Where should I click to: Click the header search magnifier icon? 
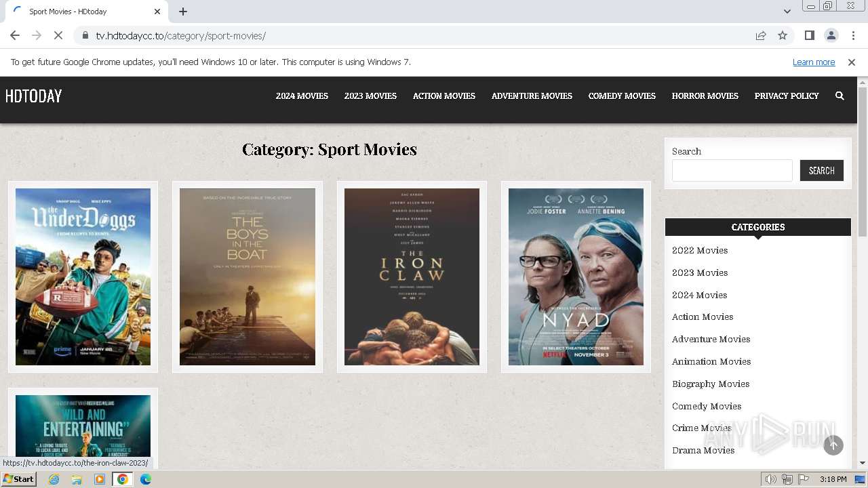point(840,96)
